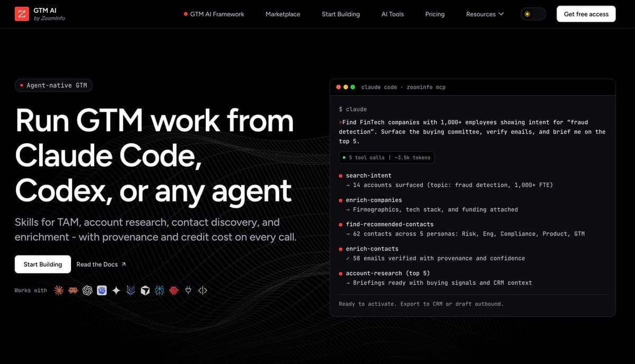The width and height of the screenshot is (635, 364).
Task: Click the code brackets icon
Action: [202, 290]
